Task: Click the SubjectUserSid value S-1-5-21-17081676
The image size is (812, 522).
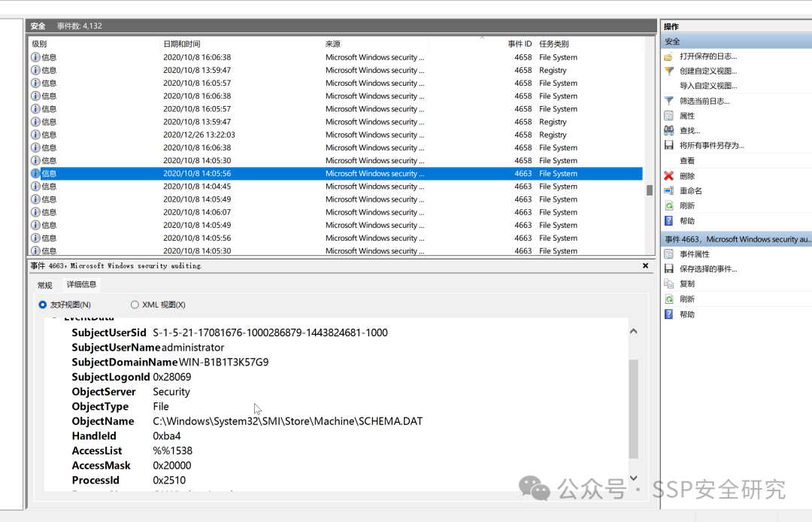Action: (270, 332)
